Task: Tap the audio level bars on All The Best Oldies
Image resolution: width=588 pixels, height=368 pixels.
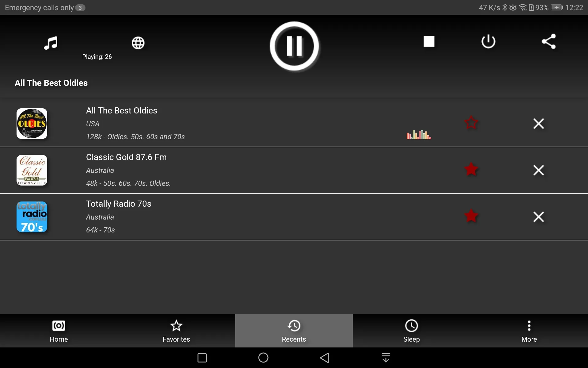Action: 418,134
